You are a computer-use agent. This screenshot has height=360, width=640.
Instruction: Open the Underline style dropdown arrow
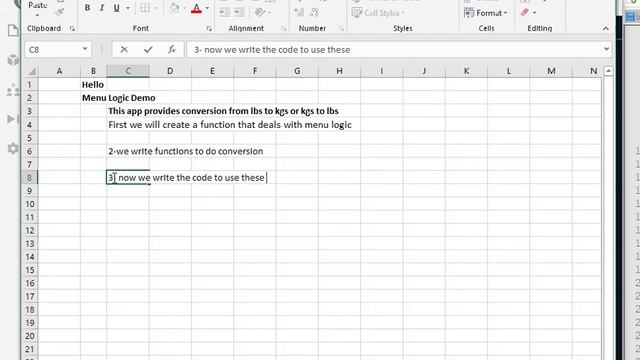click(128, 8)
